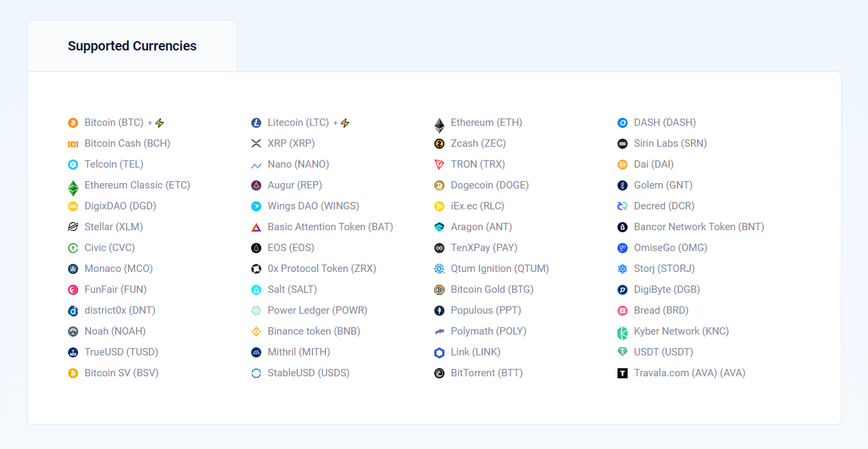
Task: Select the 'Link (LINK)' text
Action: [475, 352]
